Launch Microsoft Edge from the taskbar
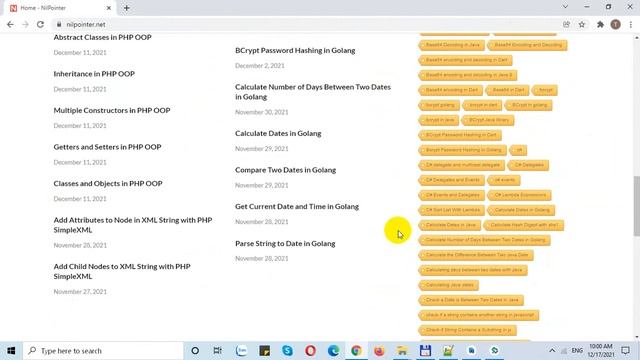 tap(333, 351)
